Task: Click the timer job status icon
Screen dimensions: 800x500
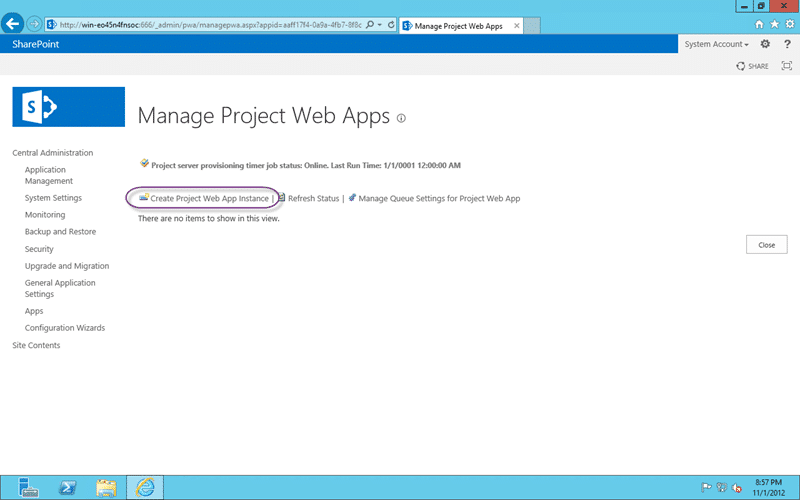Action: [144, 163]
